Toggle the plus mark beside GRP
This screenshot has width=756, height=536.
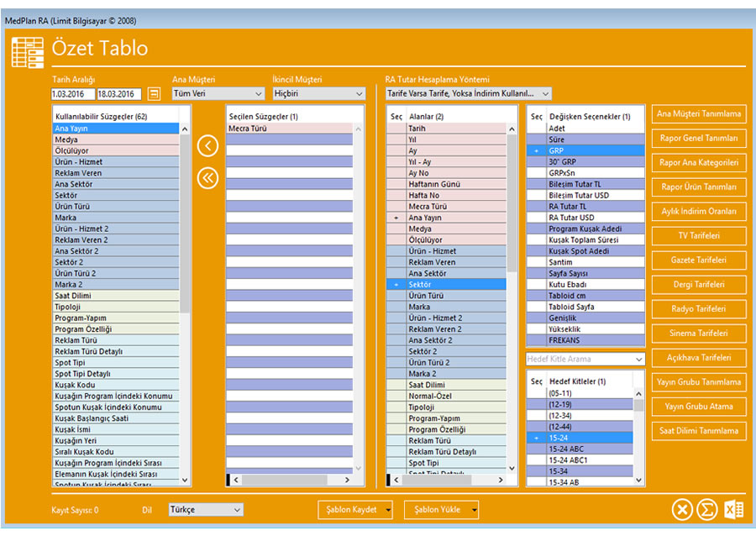(536, 150)
